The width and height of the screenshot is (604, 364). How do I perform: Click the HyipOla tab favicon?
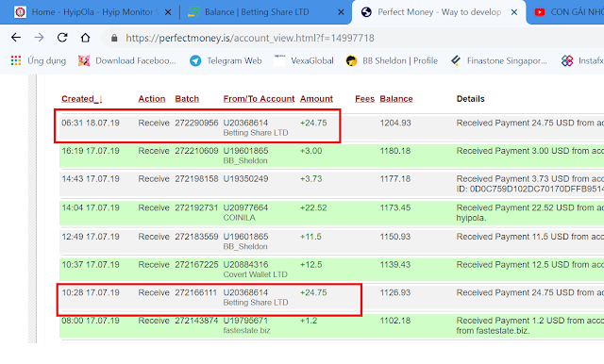pos(20,12)
